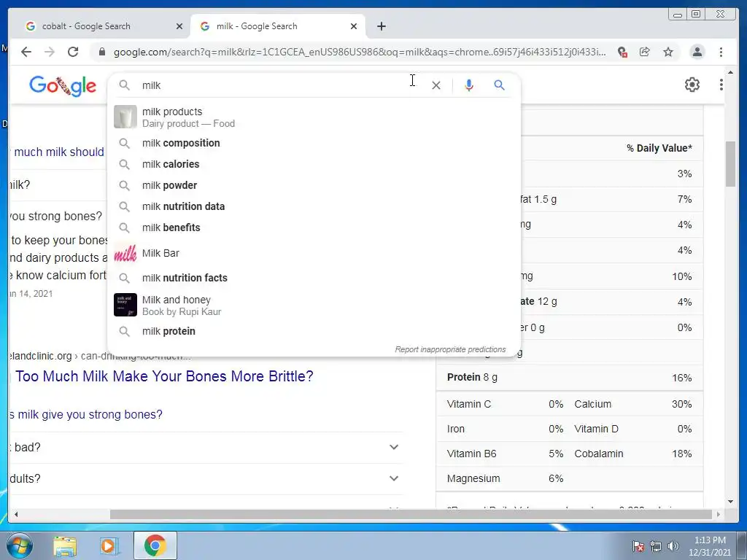Click the Chrome taskbar icon
The width and height of the screenshot is (747, 560).
click(155, 545)
